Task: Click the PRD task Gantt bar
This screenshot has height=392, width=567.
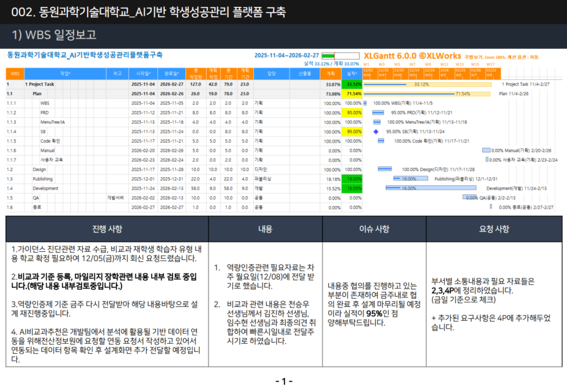Action: pyautogui.click(x=378, y=113)
